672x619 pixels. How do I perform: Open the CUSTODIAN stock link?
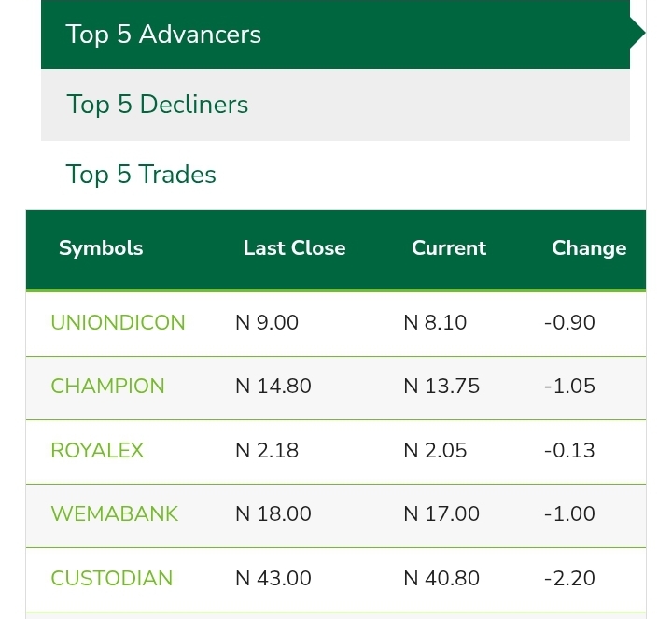(111, 578)
